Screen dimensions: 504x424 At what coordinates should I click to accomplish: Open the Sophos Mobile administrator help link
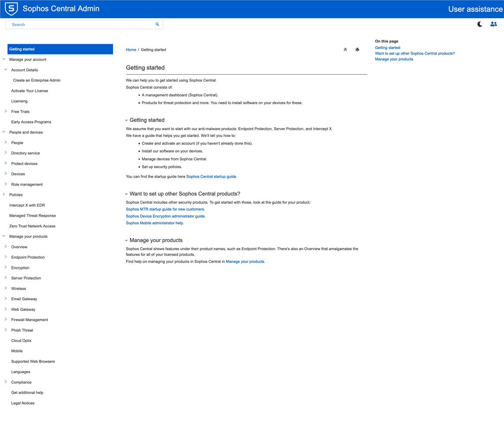[x=155, y=223]
